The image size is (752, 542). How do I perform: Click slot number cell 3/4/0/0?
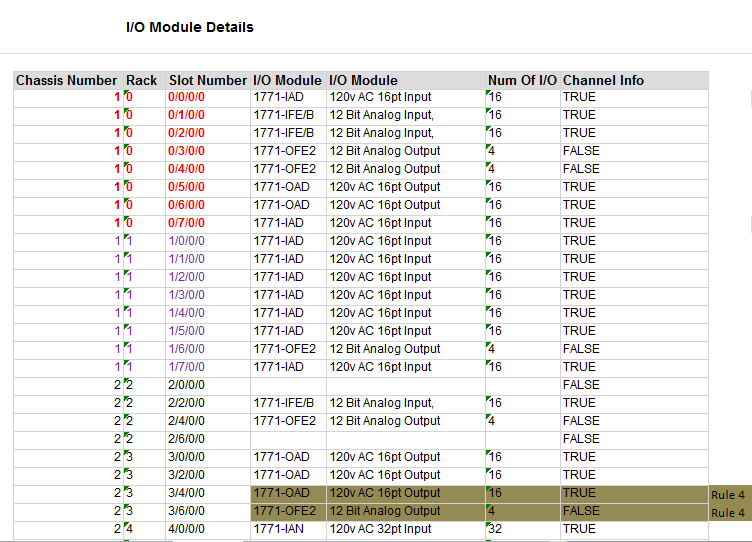[x=208, y=493]
